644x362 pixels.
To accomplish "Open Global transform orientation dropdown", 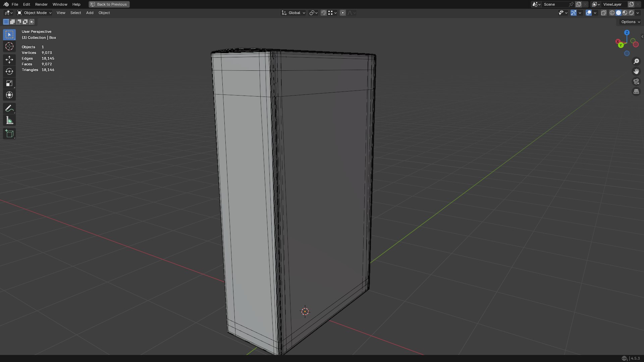I will tap(293, 13).
